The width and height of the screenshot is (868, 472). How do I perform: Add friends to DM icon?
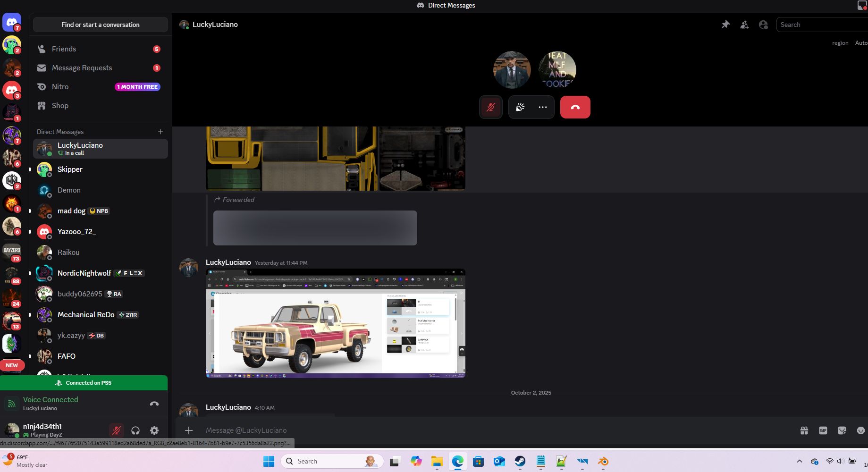[744, 25]
